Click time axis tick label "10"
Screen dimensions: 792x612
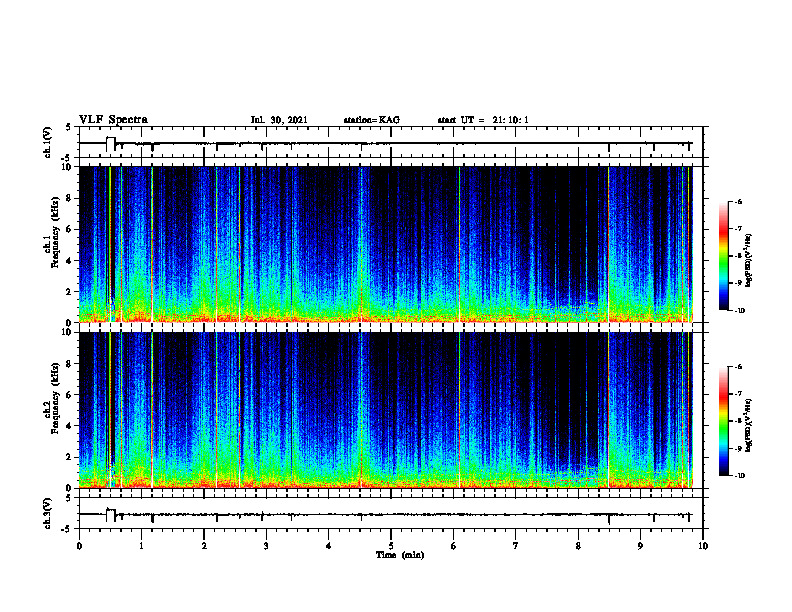click(703, 546)
